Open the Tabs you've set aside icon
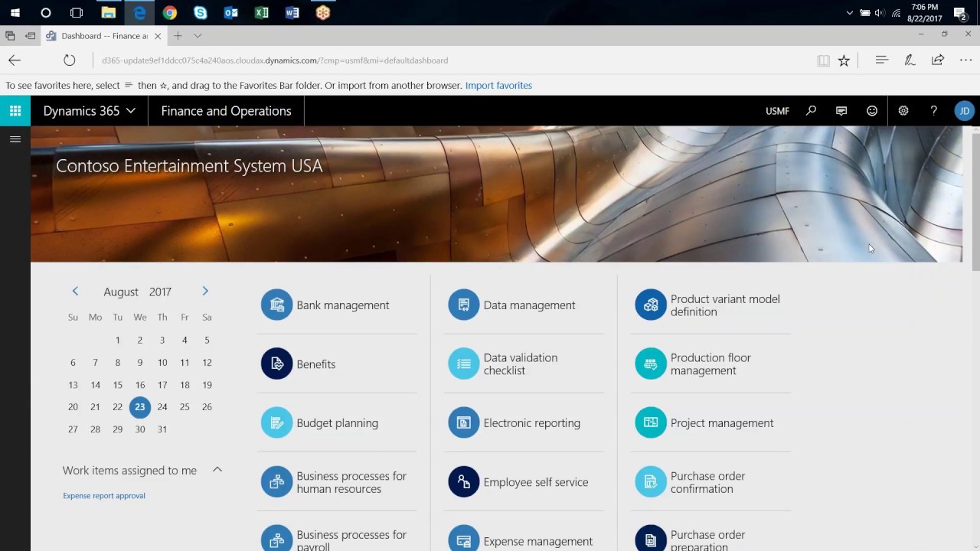The image size is (980, 551). 10,36
